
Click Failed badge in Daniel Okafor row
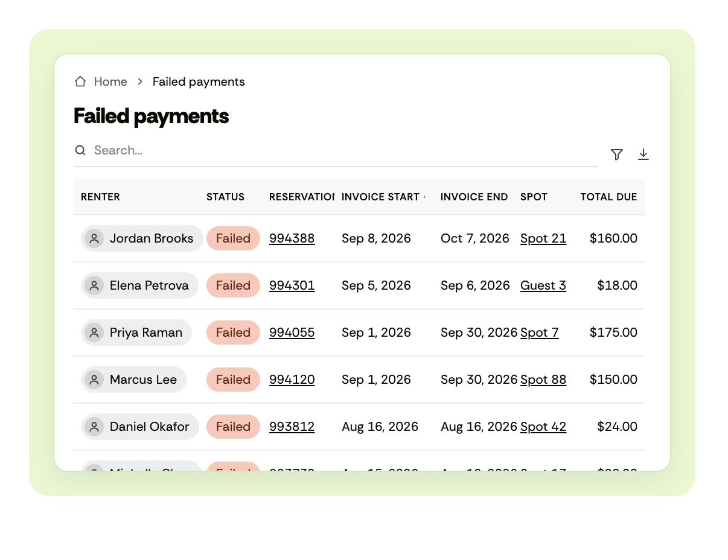point(233,427)
